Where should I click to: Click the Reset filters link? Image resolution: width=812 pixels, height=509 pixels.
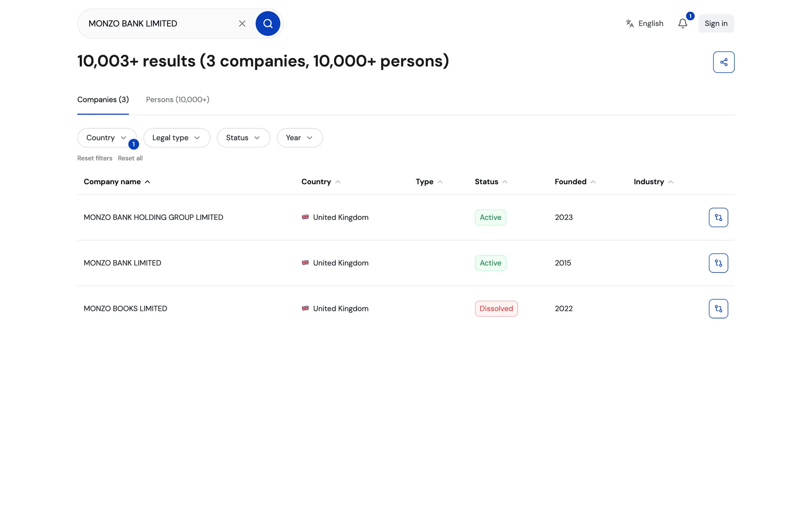click(94, 158)
